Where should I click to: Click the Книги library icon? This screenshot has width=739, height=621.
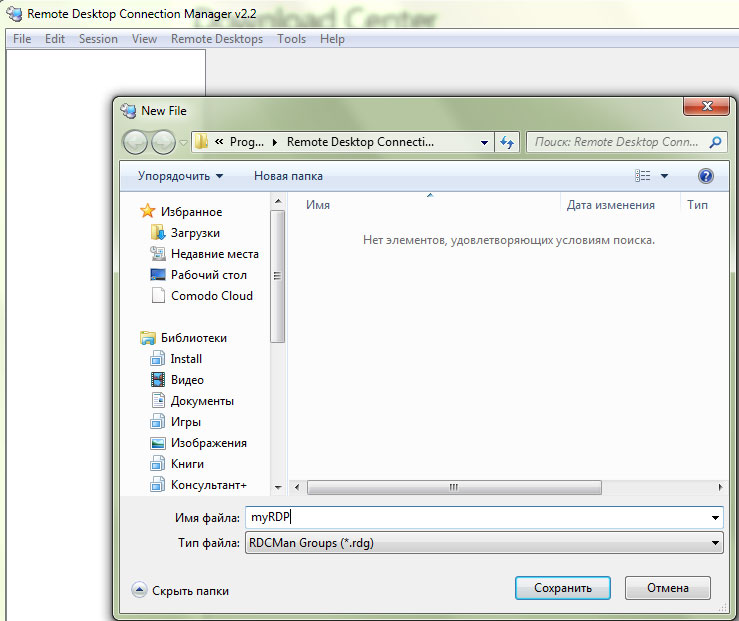point(157,464)
